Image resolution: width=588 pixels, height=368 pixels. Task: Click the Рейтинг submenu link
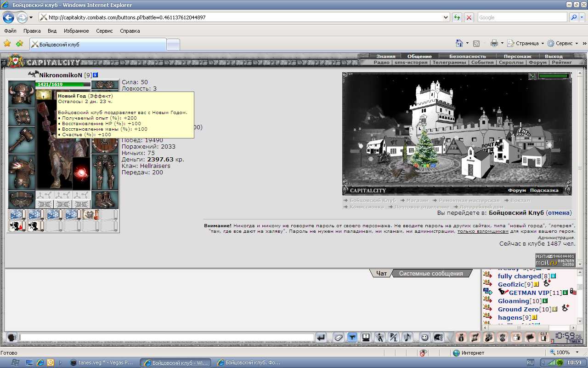pyautogui.click(x=562, y=62)
